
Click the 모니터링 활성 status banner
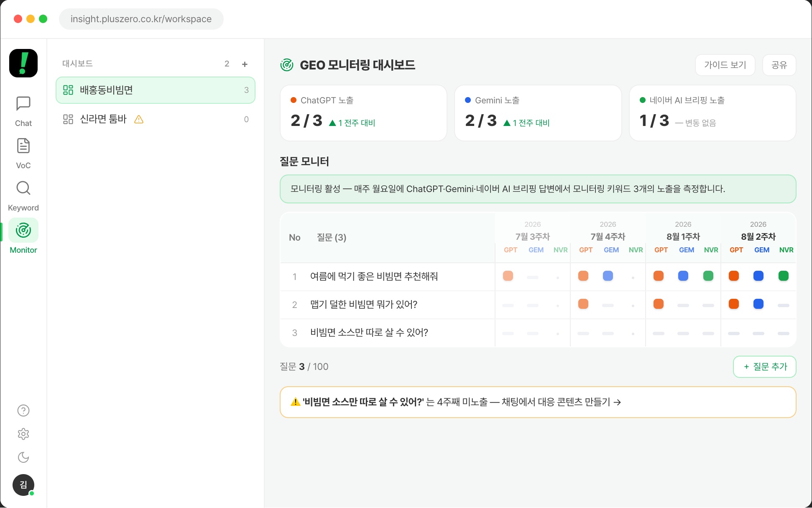(538, 189)
